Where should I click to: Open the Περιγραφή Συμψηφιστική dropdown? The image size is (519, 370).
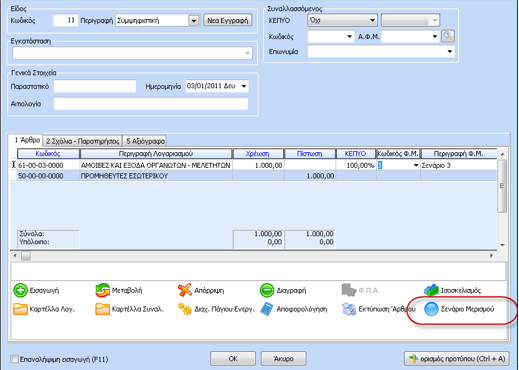pos(194,21)
